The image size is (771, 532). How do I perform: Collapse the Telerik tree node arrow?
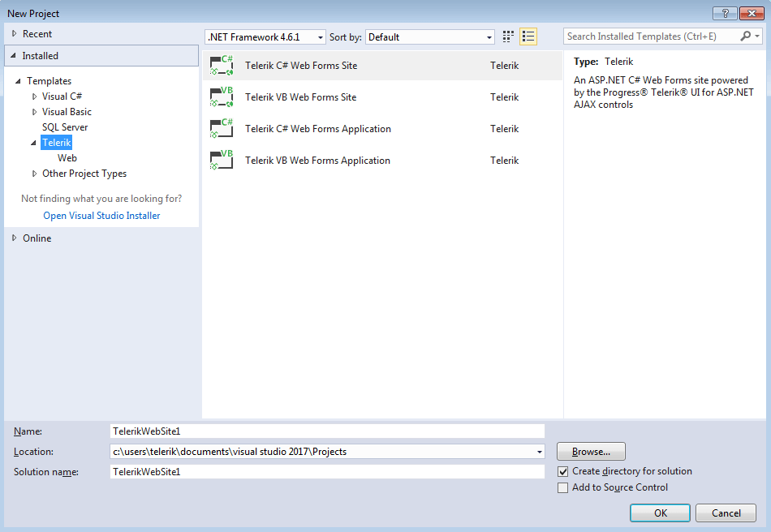[33, 143]
